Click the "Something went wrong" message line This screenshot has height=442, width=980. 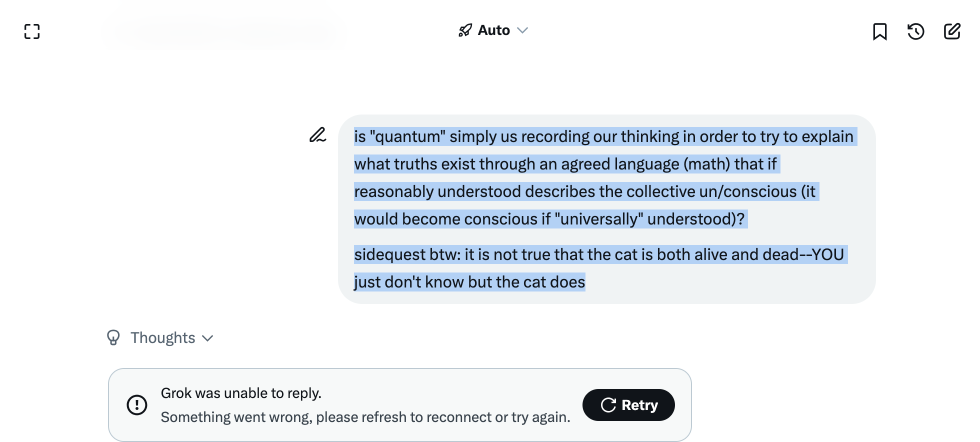tap(365, 417)
